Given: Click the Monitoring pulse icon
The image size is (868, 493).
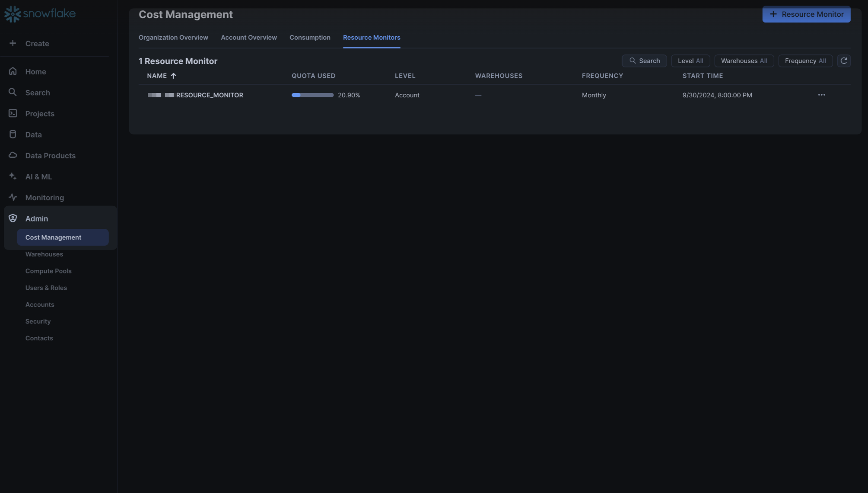Looking at the screenshot, I should click(13, 197).
